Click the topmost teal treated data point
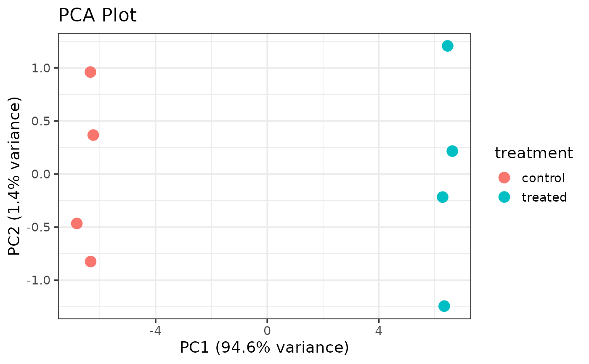Image resolution: width=589 pixels, height=364 pixels. tap(448, 46)
